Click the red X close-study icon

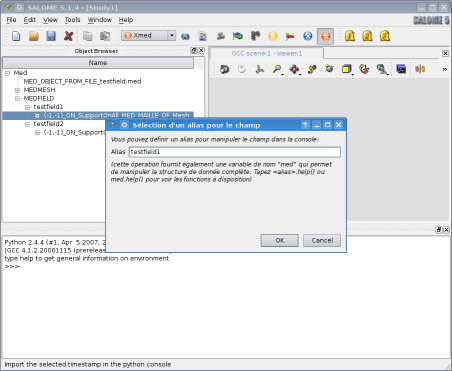[69, 36]
